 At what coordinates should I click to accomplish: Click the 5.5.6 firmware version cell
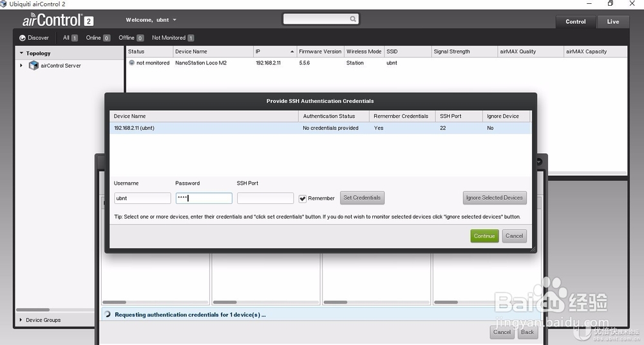pyautogui.click(x=305, y=63)
